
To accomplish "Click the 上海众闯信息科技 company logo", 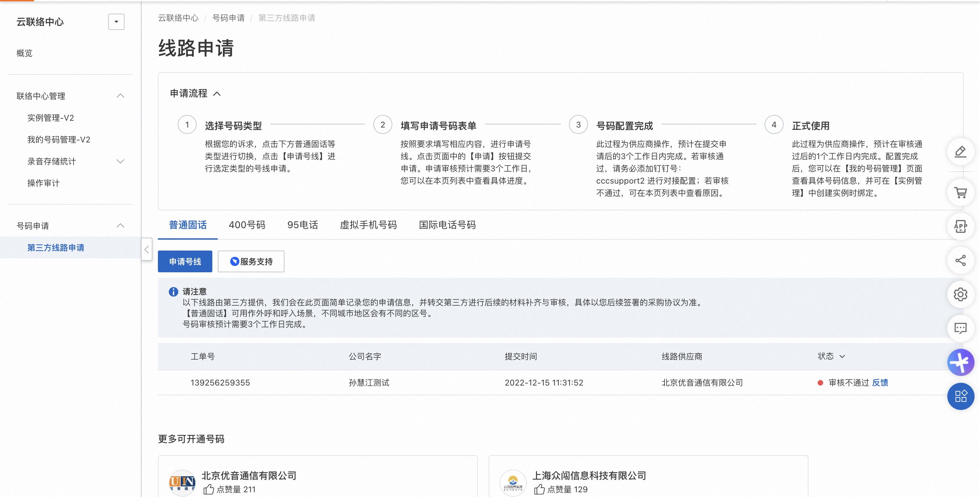I will point(512,483).
